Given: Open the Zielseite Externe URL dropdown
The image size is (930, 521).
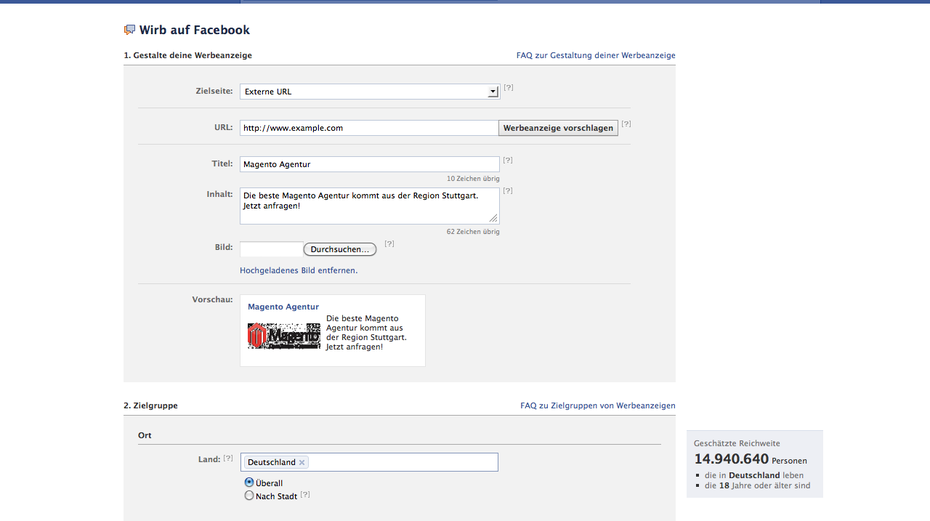Looking at the screenshot, I should [x=370, y=91].
